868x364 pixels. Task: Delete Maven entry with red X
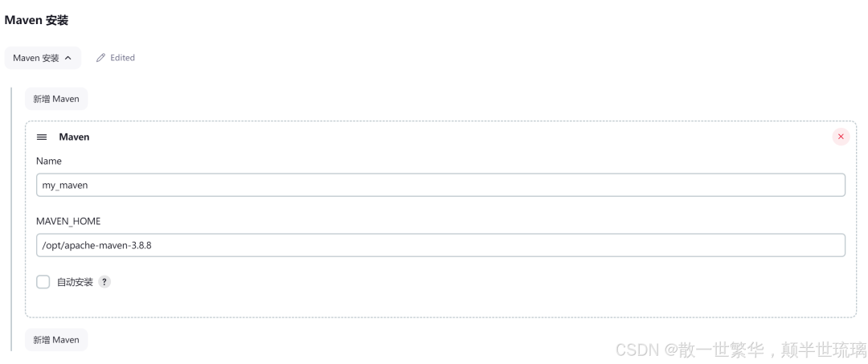tap(841, 137)
